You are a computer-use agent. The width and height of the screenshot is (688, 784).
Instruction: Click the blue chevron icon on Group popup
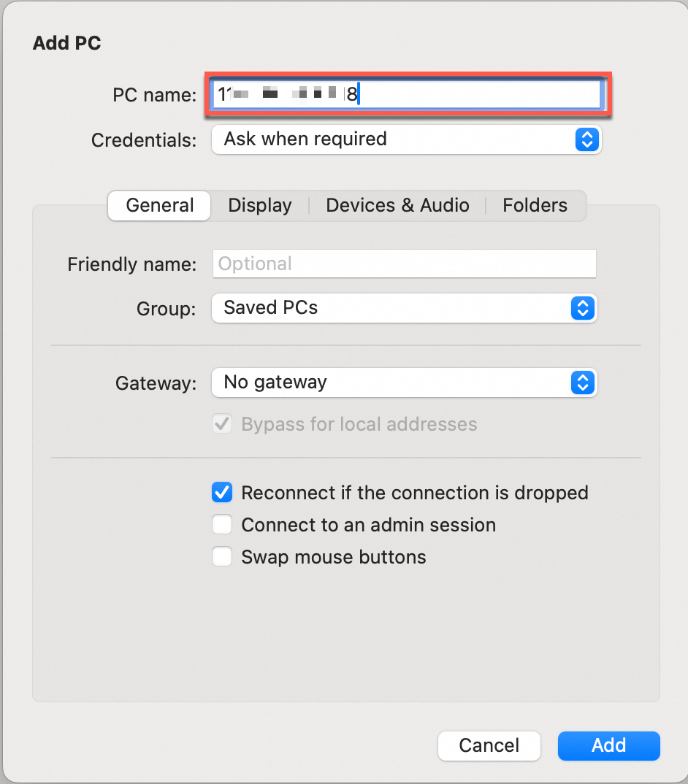click(582, 308)
